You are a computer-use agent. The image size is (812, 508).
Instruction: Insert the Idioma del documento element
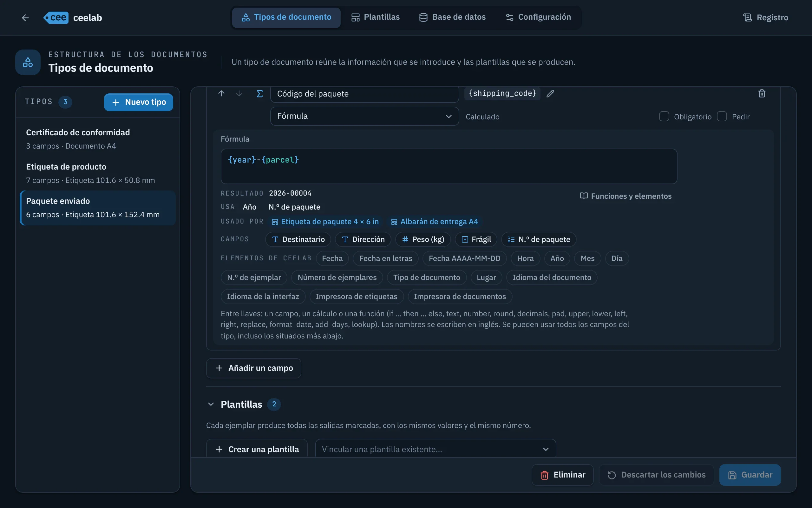552,277
